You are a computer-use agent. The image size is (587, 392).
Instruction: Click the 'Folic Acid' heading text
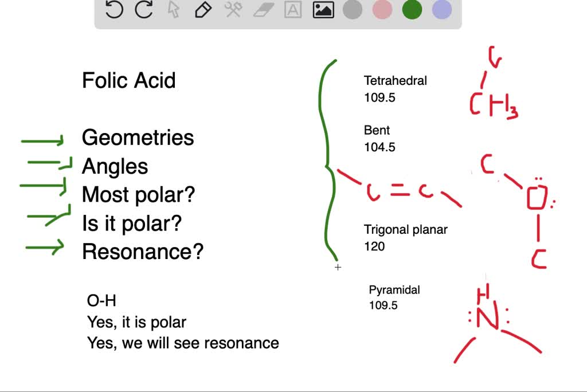click(128, 80)
